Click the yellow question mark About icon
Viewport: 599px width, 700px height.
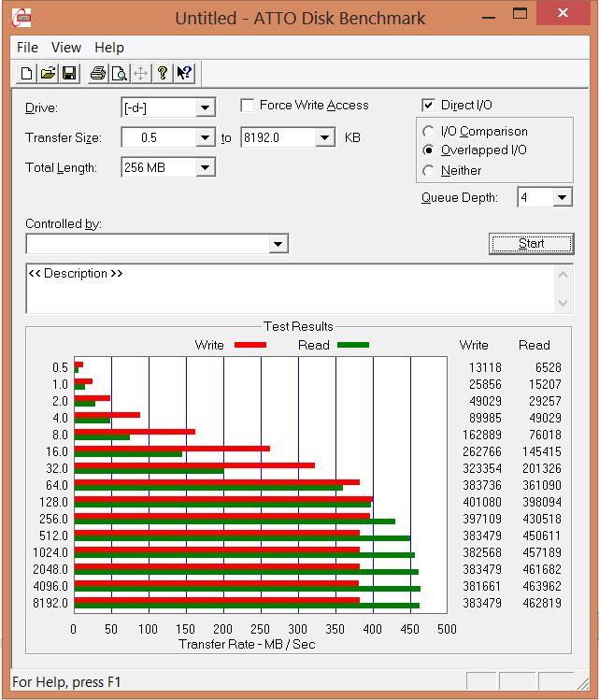(163, 74)
